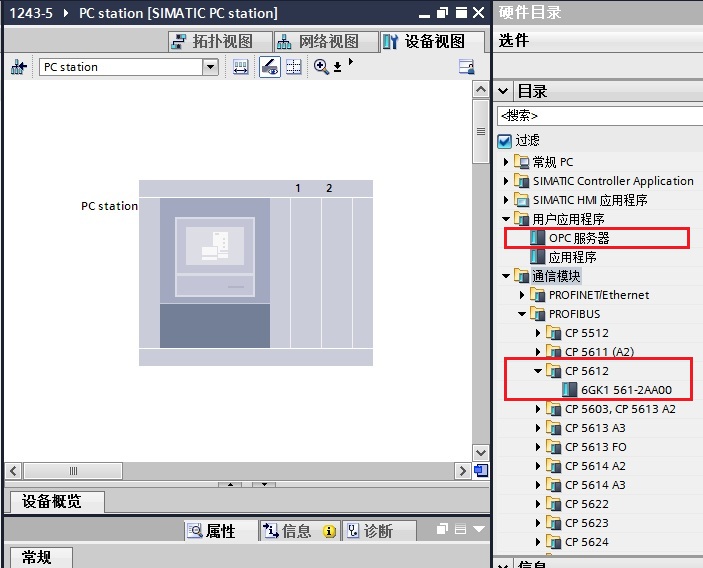Click the splitter collapse-down arrow
Image resolution: width=703 pixels, height=568 pixels.
click(264, 485)
